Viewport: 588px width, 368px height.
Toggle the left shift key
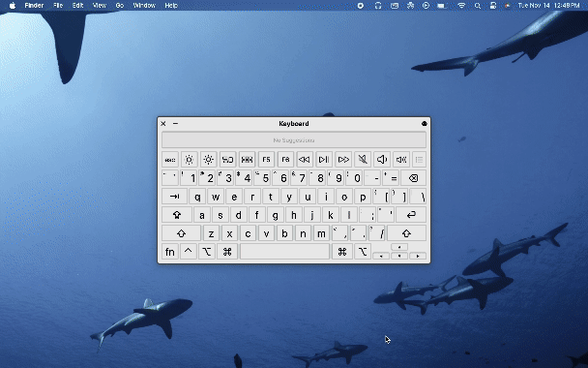pos(182,233)
